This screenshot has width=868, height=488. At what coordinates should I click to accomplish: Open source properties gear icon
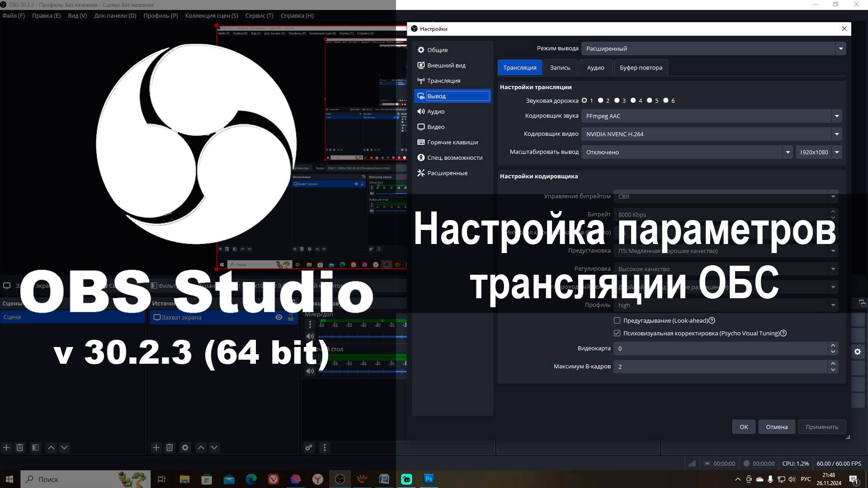point(185,448)
